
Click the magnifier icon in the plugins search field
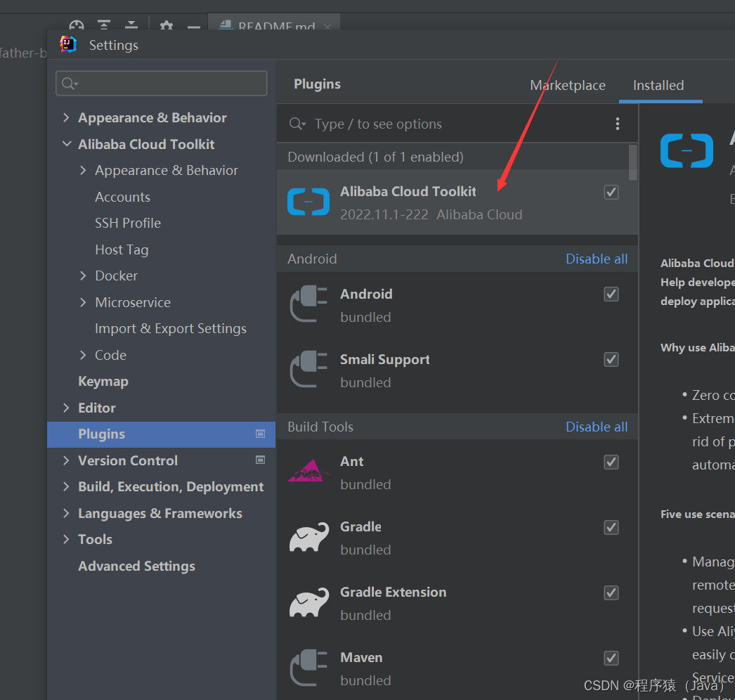click(297, 124)
